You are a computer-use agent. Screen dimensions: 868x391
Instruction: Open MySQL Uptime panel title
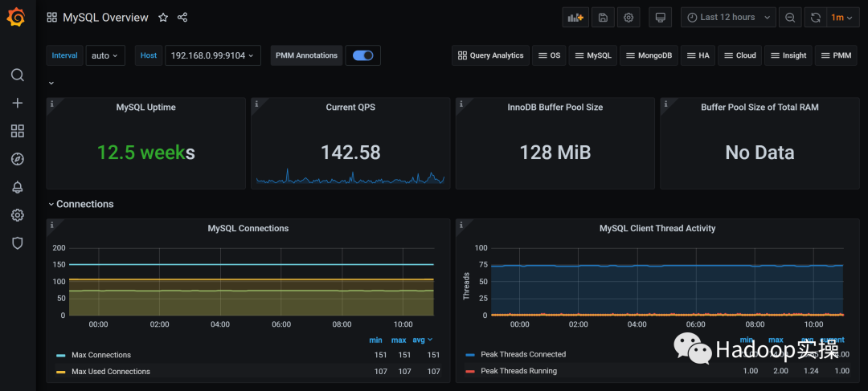click(145, 108)
